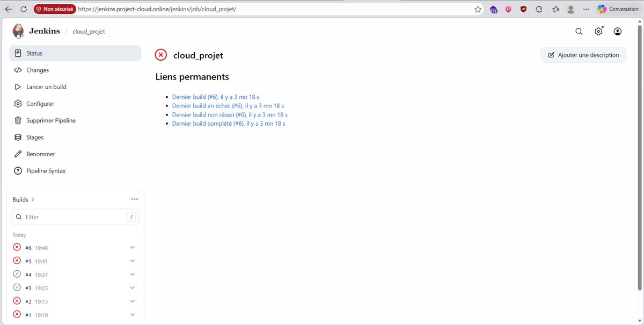Select Lancer un build

[75, 86]
